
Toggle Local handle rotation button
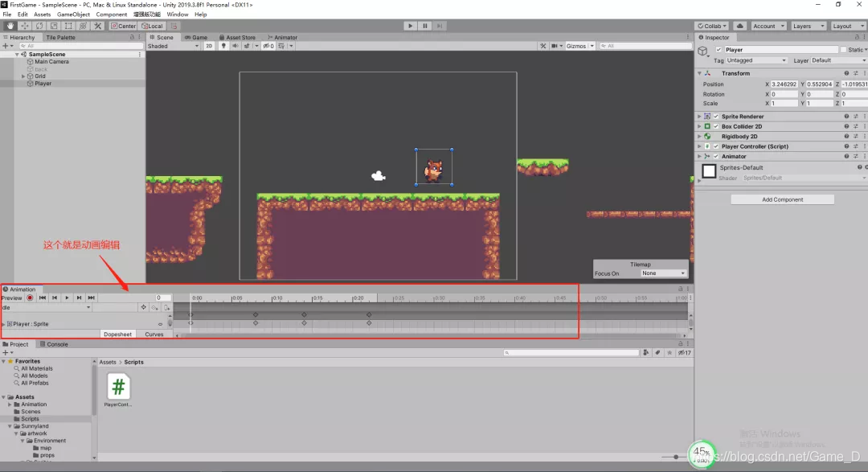point(152,26)
